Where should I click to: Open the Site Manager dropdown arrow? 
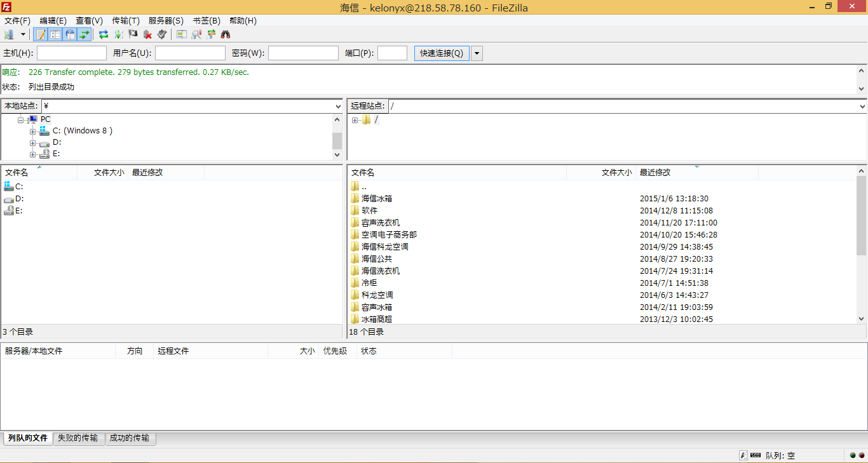24,34
